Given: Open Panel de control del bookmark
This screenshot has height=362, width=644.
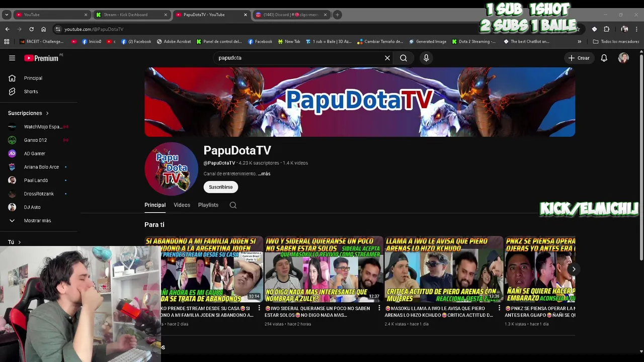Looking at the screenshot, I should [219, 42].
